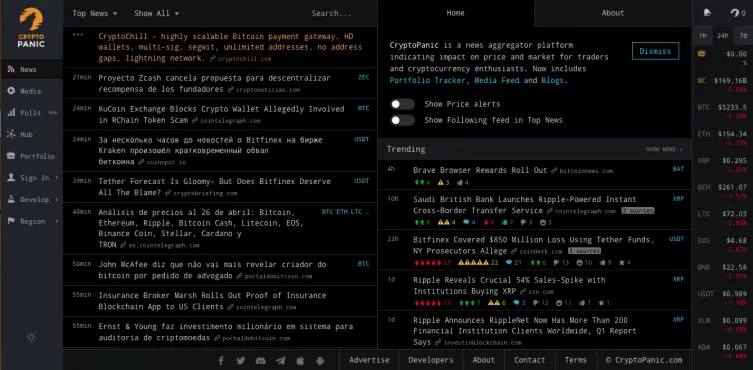753x370 pixels.
Task: Click the Search field
Action: (331, 13)
